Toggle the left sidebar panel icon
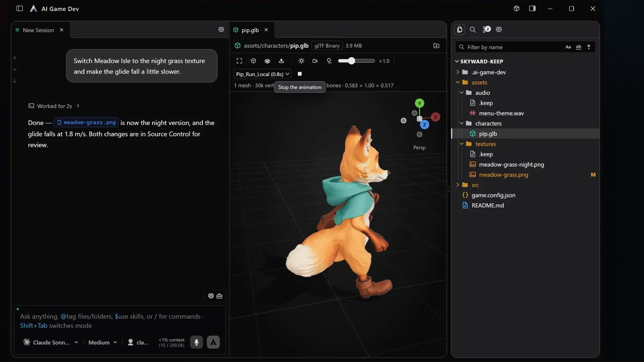This screenshot has height=362, width=644. (x=19, y=8)
